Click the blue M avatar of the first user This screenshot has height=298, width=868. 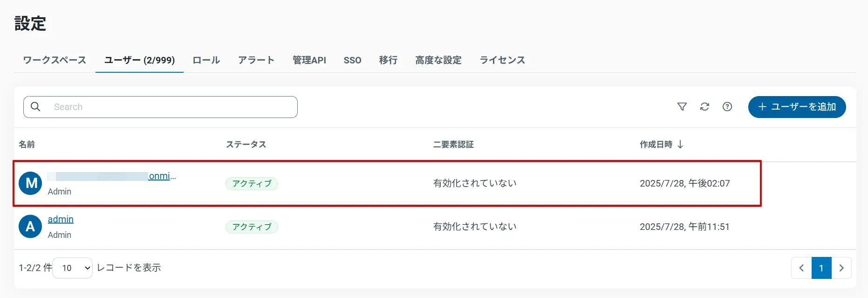(x=30, y=183)
